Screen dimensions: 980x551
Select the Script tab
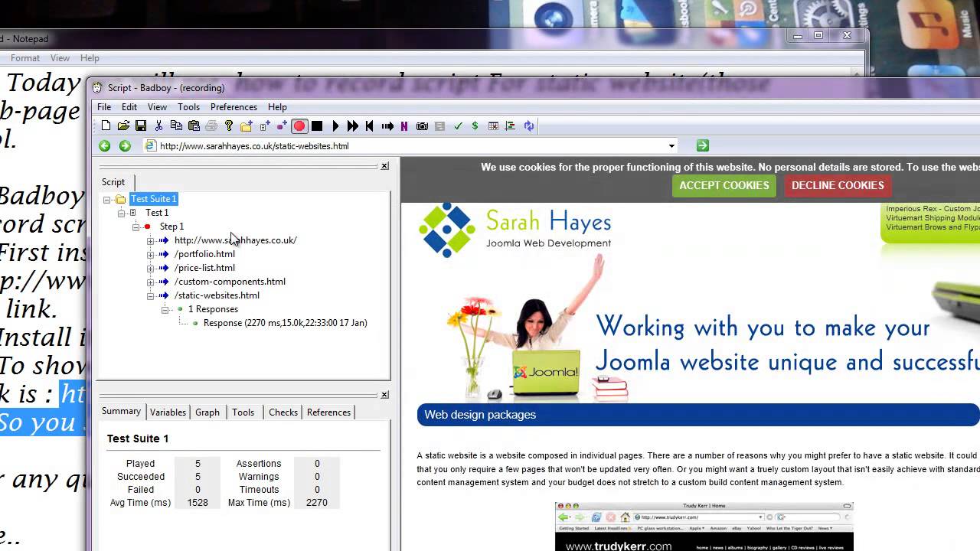113,182
